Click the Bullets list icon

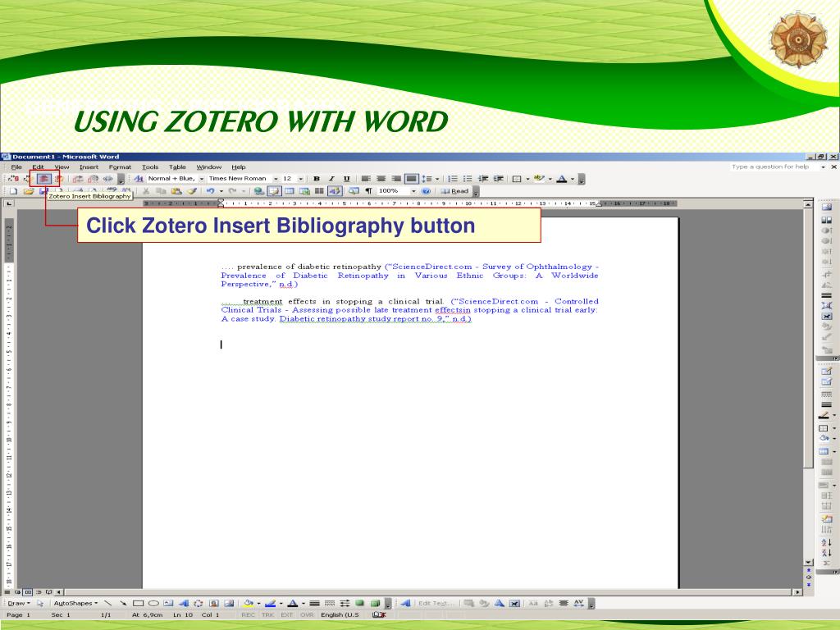pyautogui.click(x=468, y=179)
